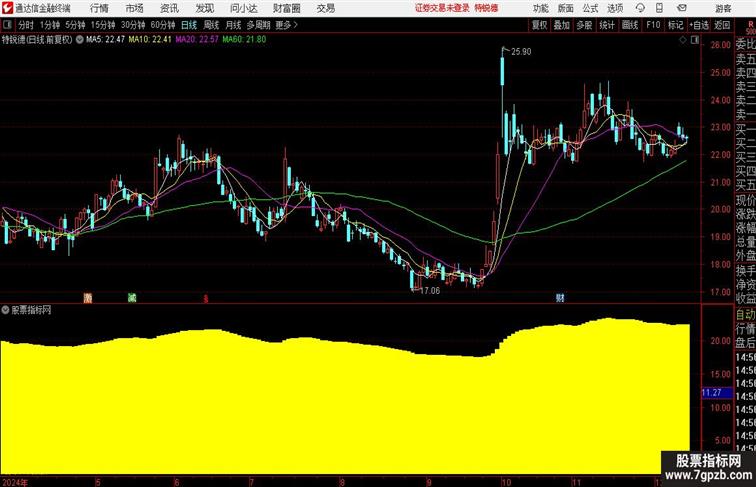Image resolution: width=756 pixels, height=487 pixels.
Task: Select the 月线 monthly period tab
Action: (233, 25)
